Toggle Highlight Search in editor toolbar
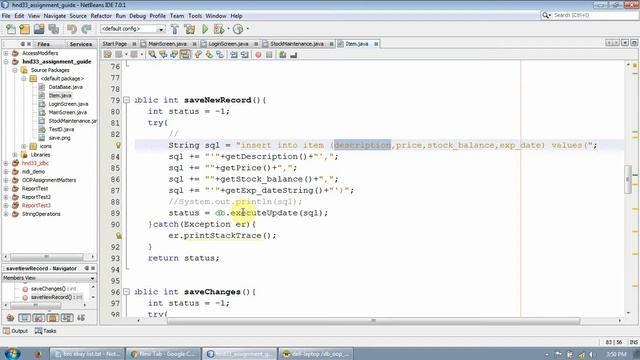The height and width of the screenshot is (360, 640). tap(185, 55)
